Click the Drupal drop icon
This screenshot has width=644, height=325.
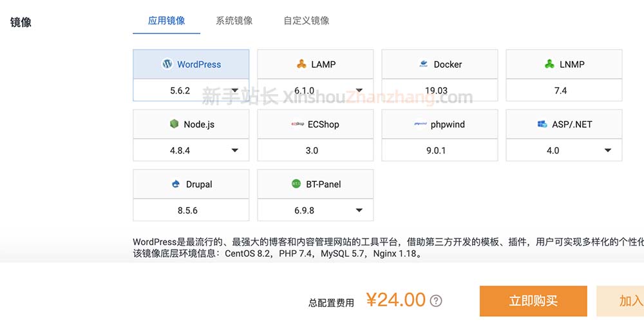tap(176, 184)
